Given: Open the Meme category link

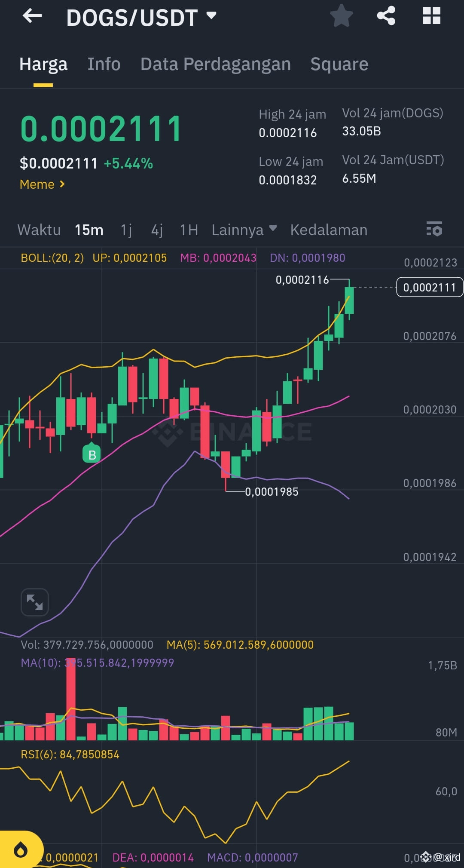Looking at the screenshot, I should click(42, 184).
